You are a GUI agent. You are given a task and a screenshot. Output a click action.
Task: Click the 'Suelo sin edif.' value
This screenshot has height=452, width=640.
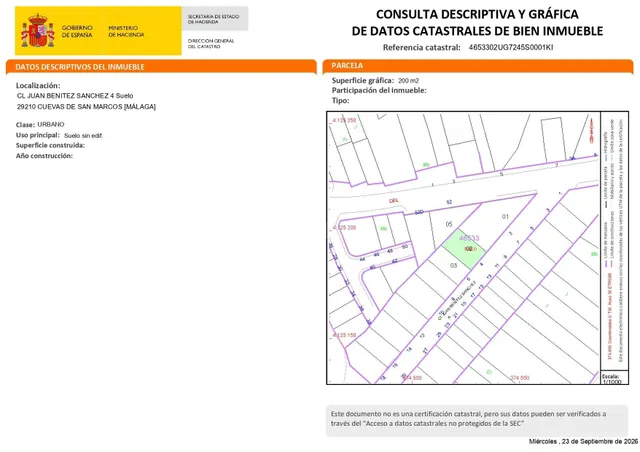[x=83, y=136]
